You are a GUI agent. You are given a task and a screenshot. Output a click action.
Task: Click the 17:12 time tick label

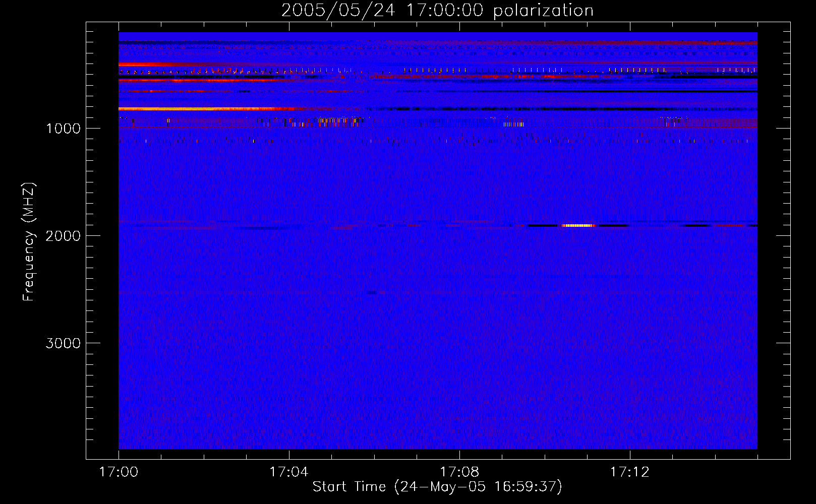(629, 472)
